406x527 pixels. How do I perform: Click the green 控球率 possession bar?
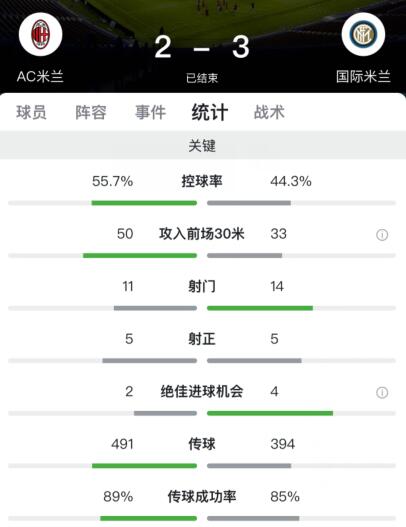(x=144, y=203)
